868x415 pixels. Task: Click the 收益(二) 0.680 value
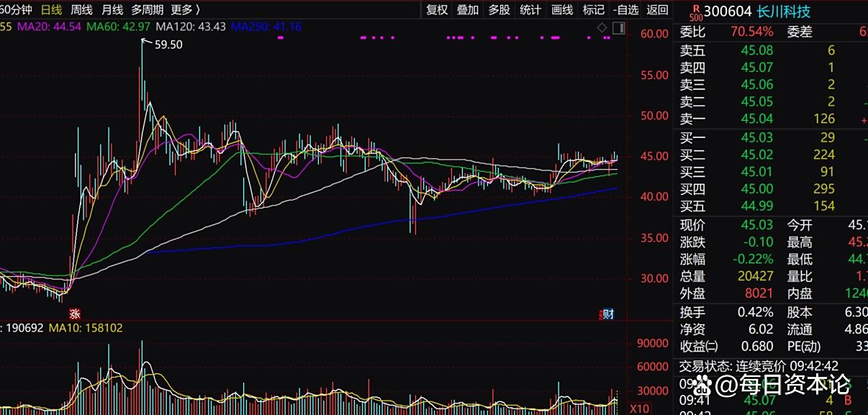click(x=758, y=347)
